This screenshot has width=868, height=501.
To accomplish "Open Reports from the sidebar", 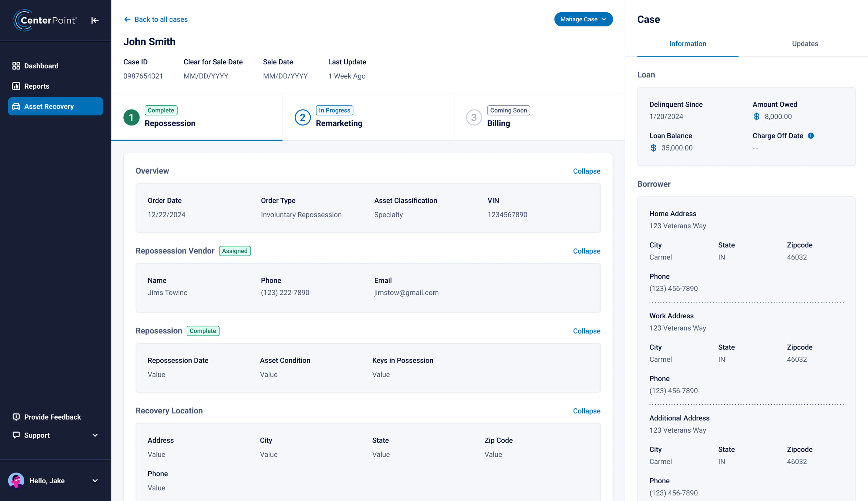I will 55,86.
